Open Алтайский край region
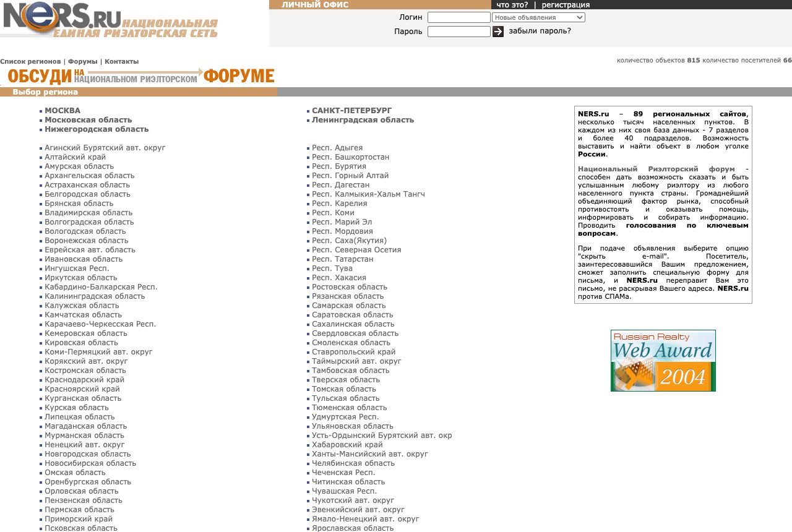This screenshot has width=792, height=532. [75, 157]
